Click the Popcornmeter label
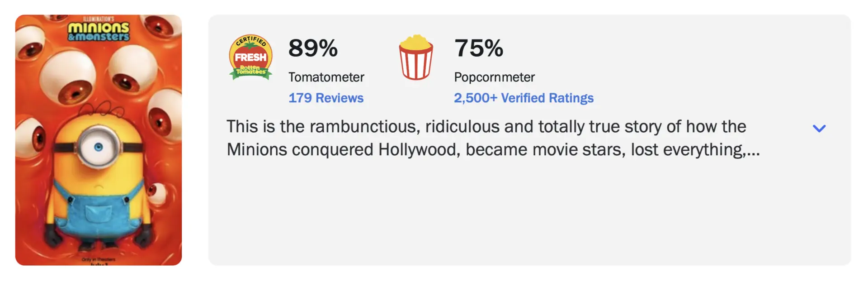The image size is (868, 282). (x=495, y=77)
